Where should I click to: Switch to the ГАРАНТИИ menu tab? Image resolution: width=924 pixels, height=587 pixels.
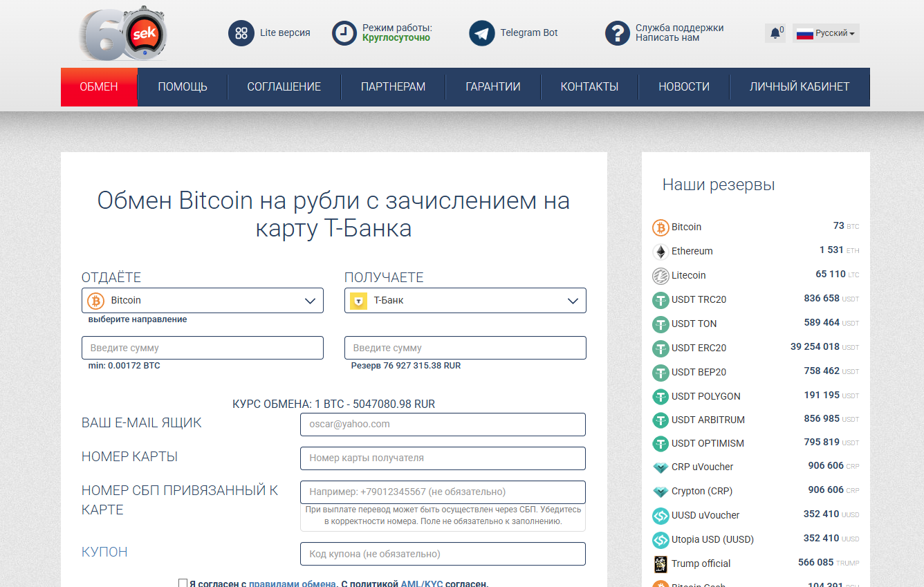click(492, 86)
